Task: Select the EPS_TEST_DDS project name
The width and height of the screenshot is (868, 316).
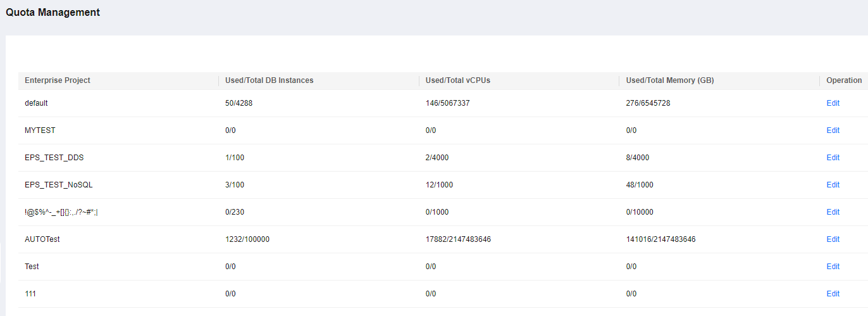Action: pyautogui.click(x=54, y=158)
